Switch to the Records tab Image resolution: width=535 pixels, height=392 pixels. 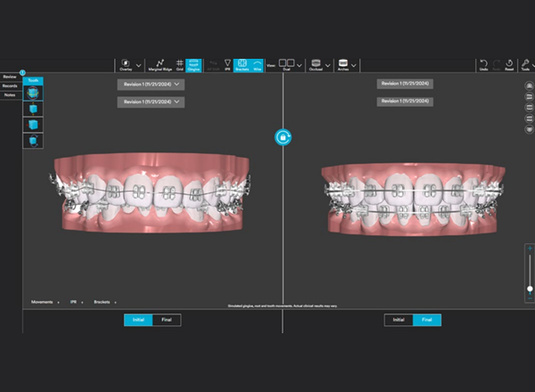click(x=10, y=86)
